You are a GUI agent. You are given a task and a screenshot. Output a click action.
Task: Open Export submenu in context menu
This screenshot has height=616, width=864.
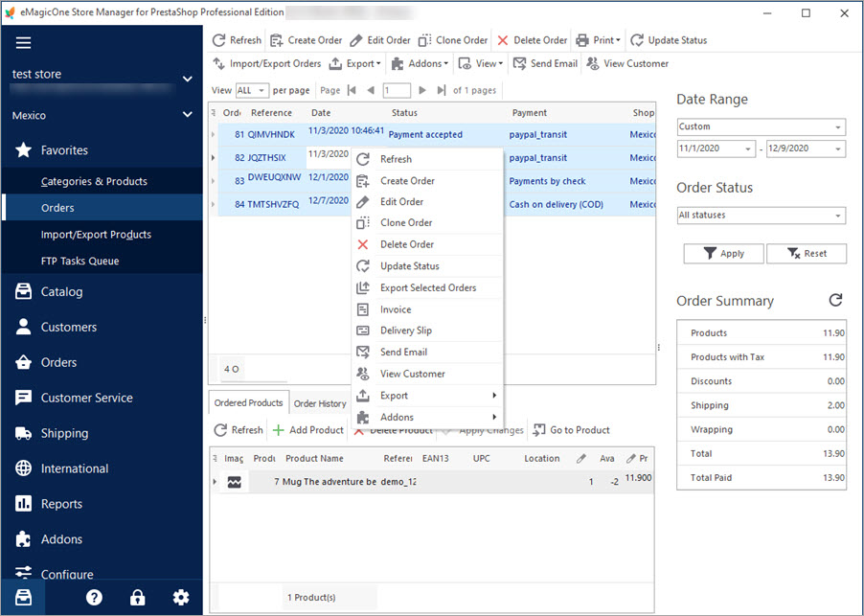pos(427,396)
